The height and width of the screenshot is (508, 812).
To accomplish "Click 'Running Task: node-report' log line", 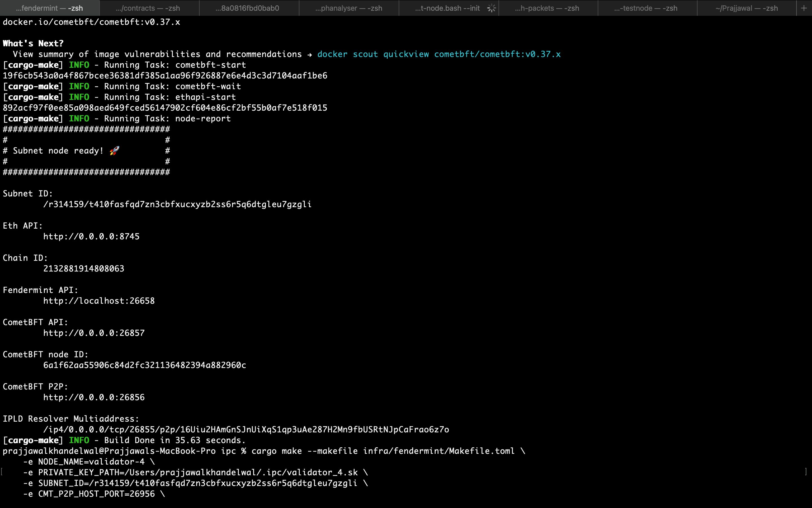I will [x=117, y=119].
